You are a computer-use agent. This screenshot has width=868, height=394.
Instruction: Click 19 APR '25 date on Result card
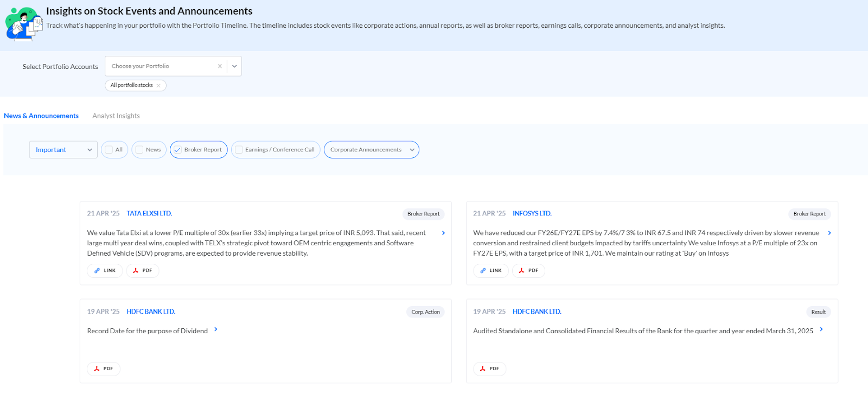[x=489, y=312]
